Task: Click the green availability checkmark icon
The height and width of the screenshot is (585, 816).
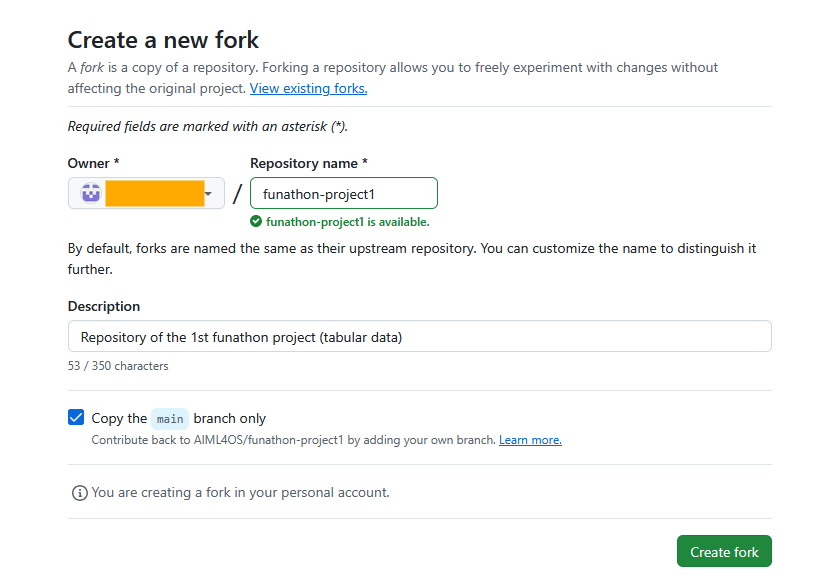Action: click(x=256, y=221)
